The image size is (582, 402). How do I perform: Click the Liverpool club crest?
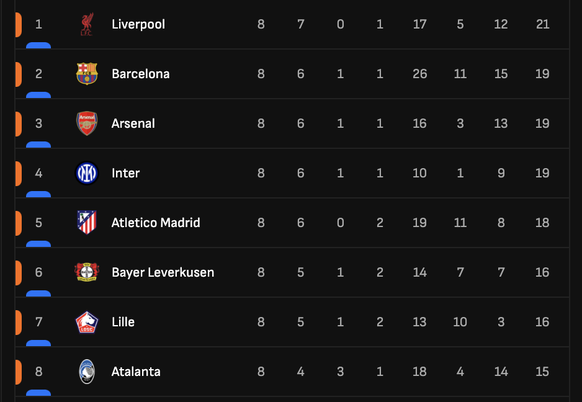(x=87, y=24)
